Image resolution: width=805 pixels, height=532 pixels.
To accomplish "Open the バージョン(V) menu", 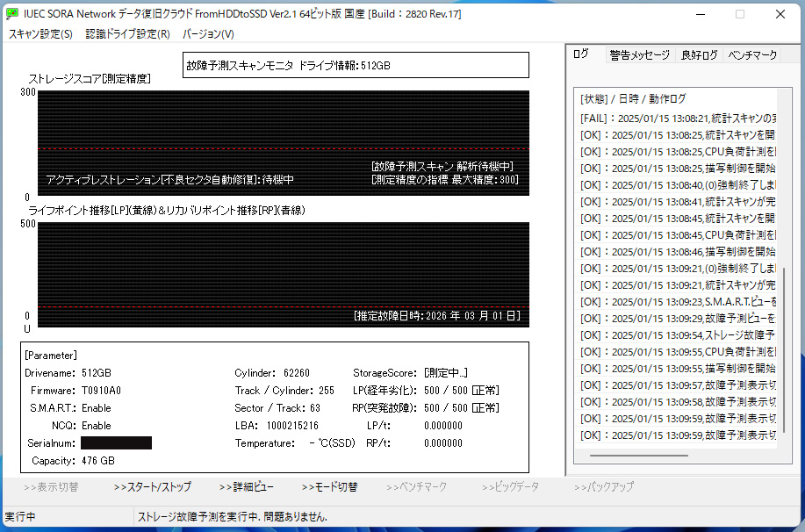I will (208, 34).
